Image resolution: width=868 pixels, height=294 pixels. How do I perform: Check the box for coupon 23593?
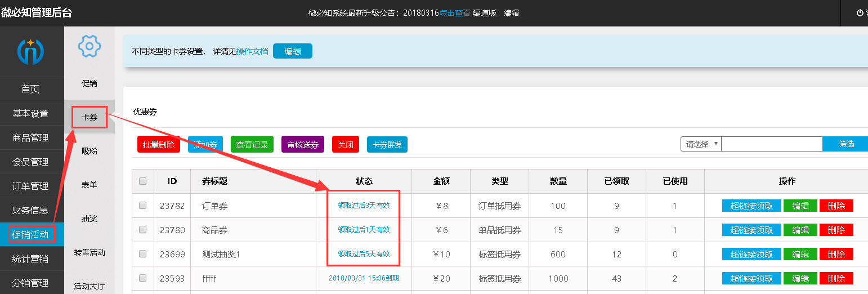142,278
